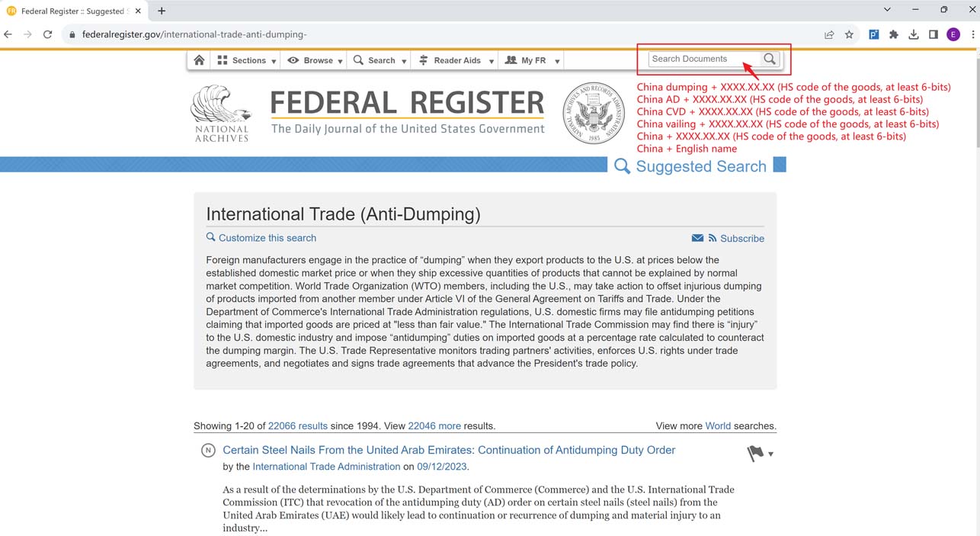The height and width of the screenshot is (536, 980).
Task: Reload the current page
Action: click(x=48, y=34)
